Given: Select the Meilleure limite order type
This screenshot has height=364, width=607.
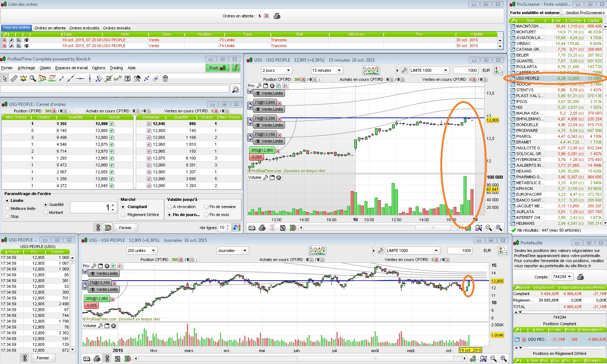Looking at the screenshot, I should [x=7, y=208].
